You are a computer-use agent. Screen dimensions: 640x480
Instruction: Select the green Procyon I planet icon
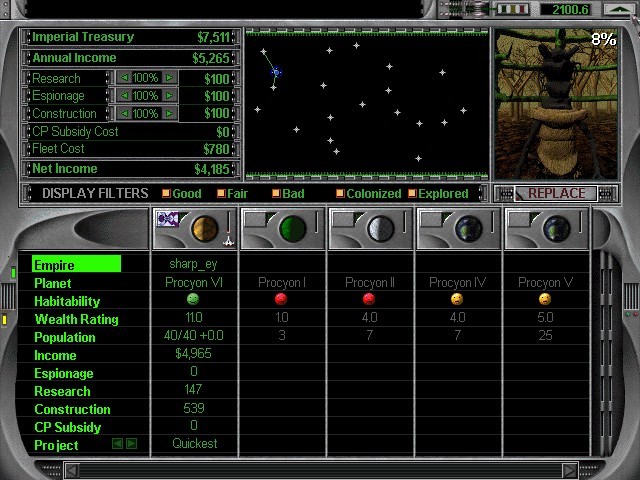point(293,229)
